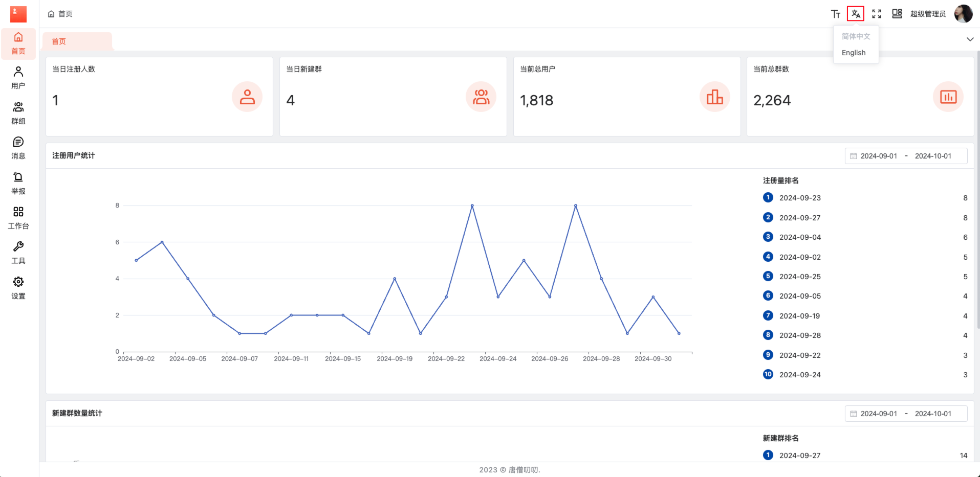Click the first peak data point at value 8
Viewport: 980px width, 477px height.
pyautogui.click(x=472, y=206)
